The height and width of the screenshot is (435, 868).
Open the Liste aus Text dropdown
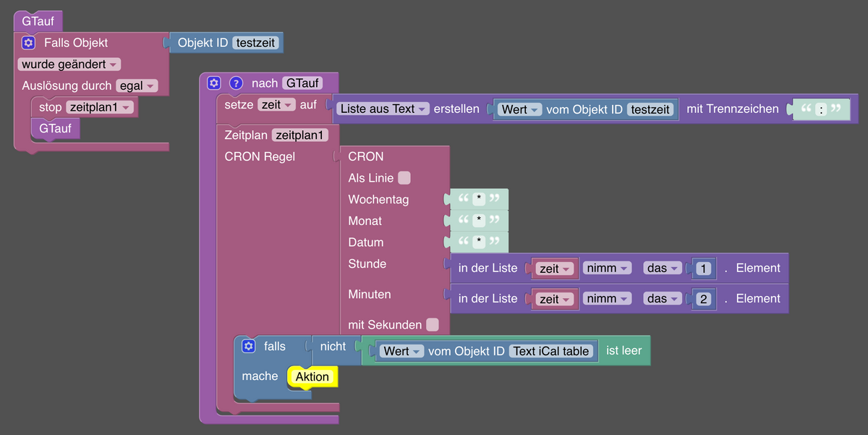pos(383,109)
